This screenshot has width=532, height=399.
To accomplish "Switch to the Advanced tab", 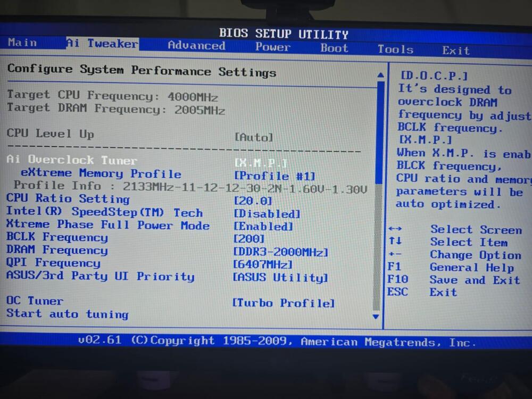I will pyautogui.click(x=196, y=46).
